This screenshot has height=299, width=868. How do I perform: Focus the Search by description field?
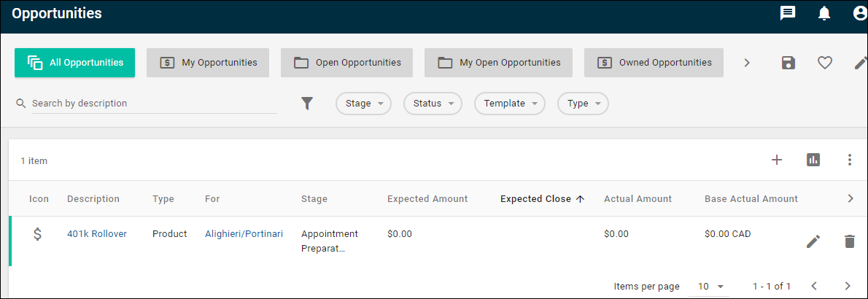pos(154,104)
